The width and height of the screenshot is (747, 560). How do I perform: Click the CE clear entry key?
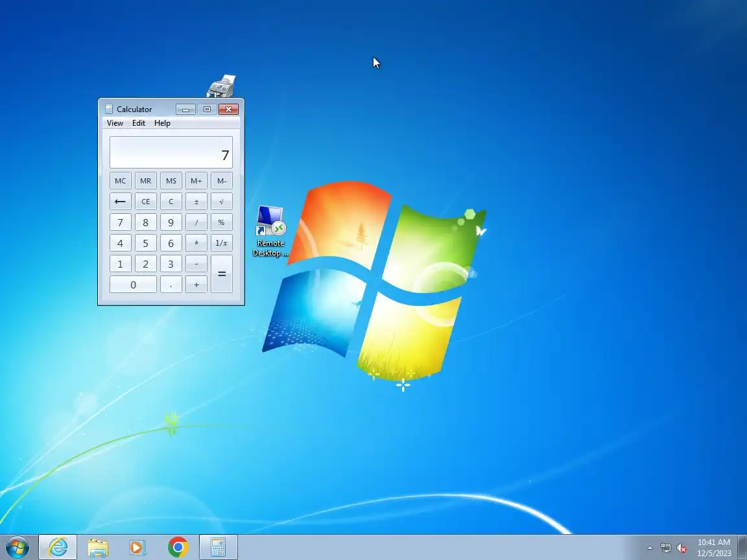click(146, 202)
